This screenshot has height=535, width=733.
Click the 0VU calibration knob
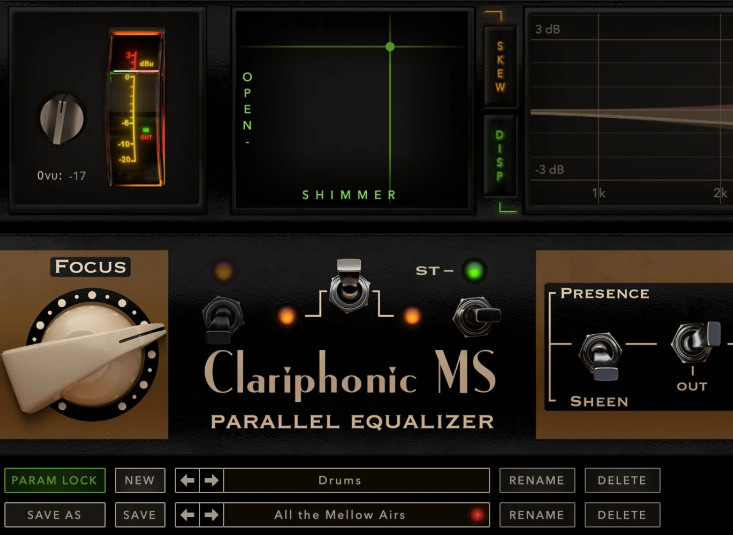point(62,117)
